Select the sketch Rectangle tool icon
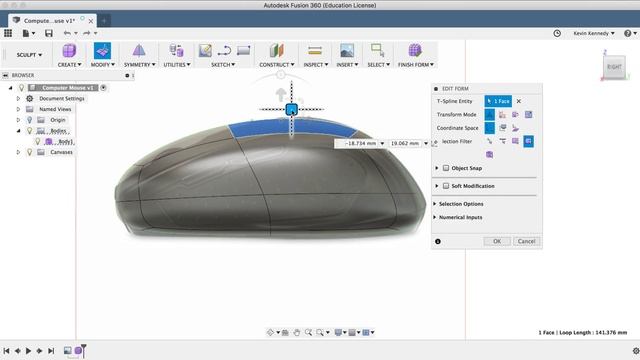This screenshot has width=640, height=360. click(243, 51)
